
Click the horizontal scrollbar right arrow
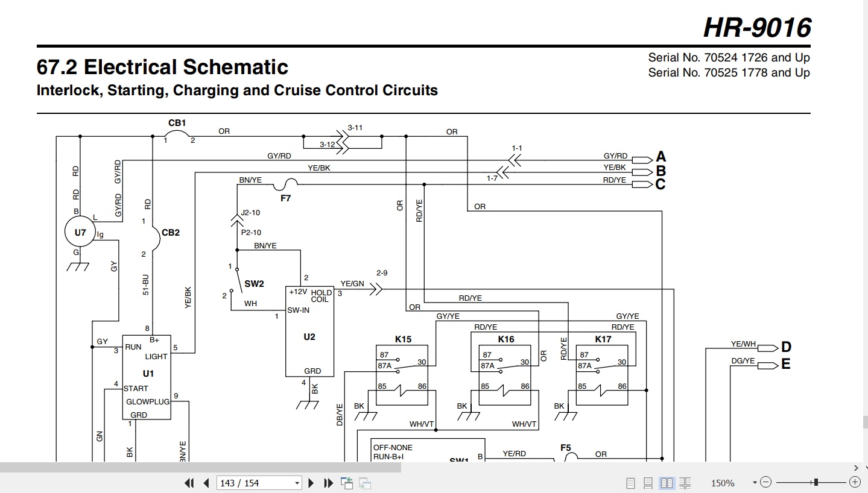click(856, 467)
